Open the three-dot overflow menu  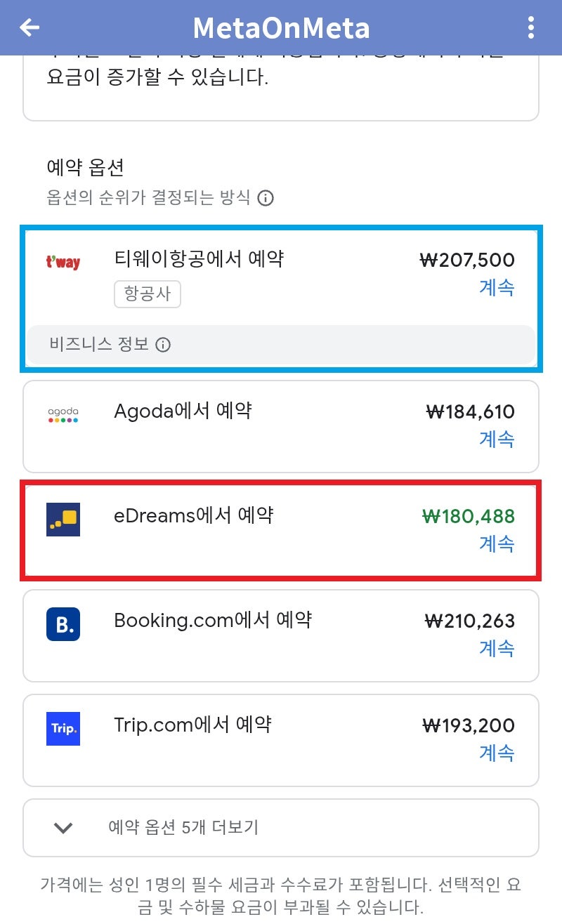(530, 27)
